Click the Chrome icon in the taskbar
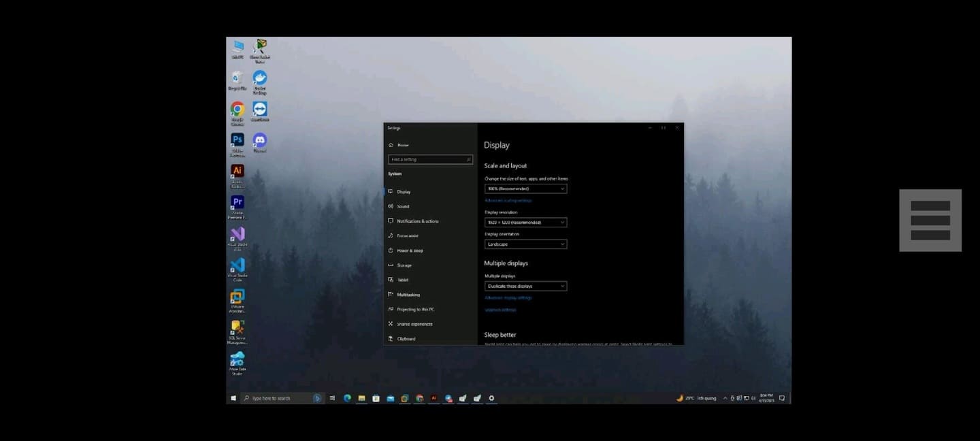 (x=419, y=398)
